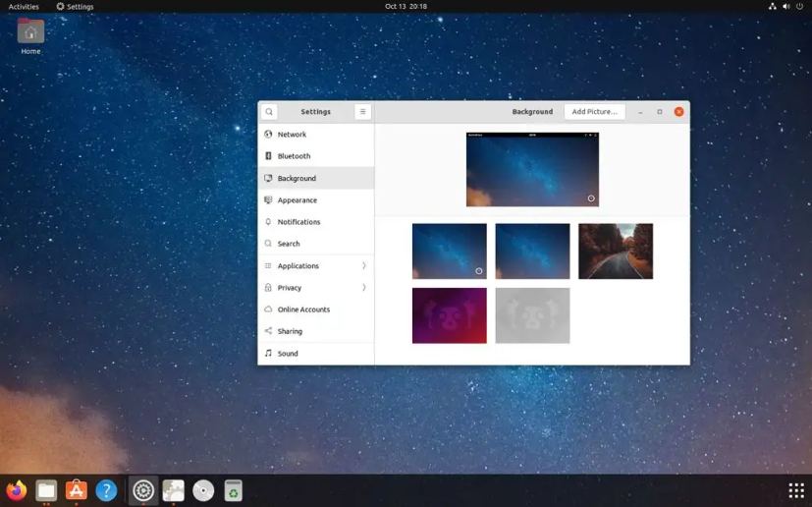This screenshot has height=507, width=812.
Task: Launch Ubuntu Software from the dock
Action: (77, 490)
